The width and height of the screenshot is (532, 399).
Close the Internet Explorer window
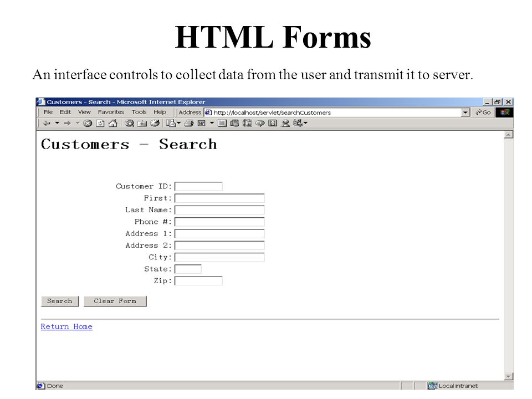pyautogui.click(x=508, y=102)
